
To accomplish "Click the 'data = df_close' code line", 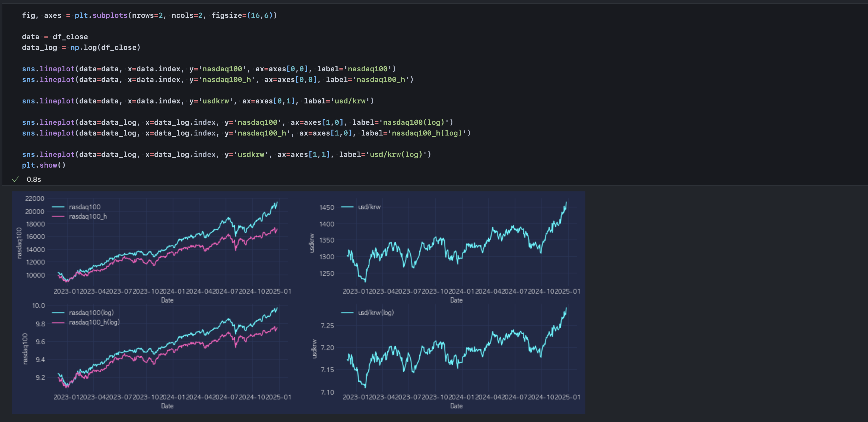I will point(55,37).
